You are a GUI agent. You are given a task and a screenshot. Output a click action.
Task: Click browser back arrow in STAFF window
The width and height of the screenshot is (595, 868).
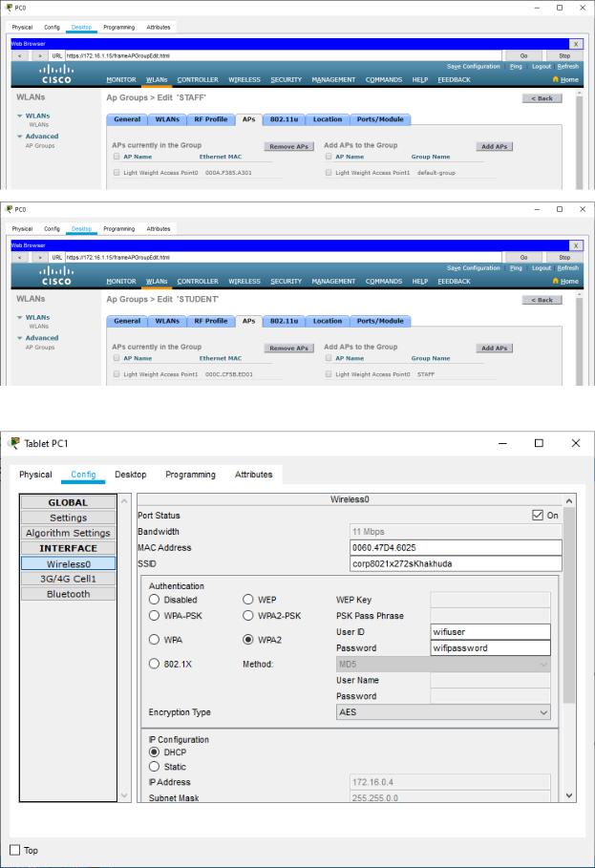pos(19,56)
